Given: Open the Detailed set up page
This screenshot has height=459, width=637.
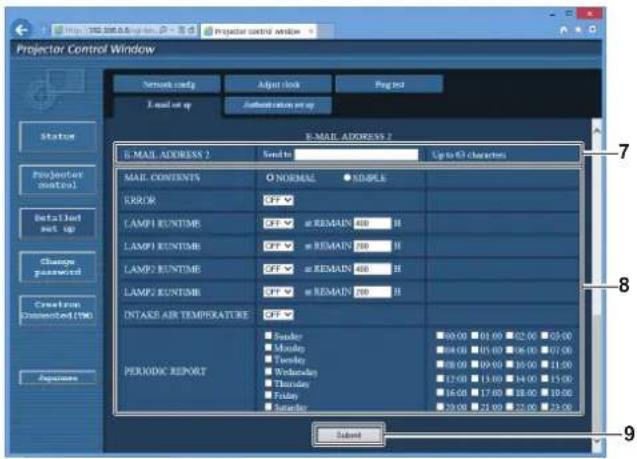Looking at the screenshot, I should pos(57,223).
